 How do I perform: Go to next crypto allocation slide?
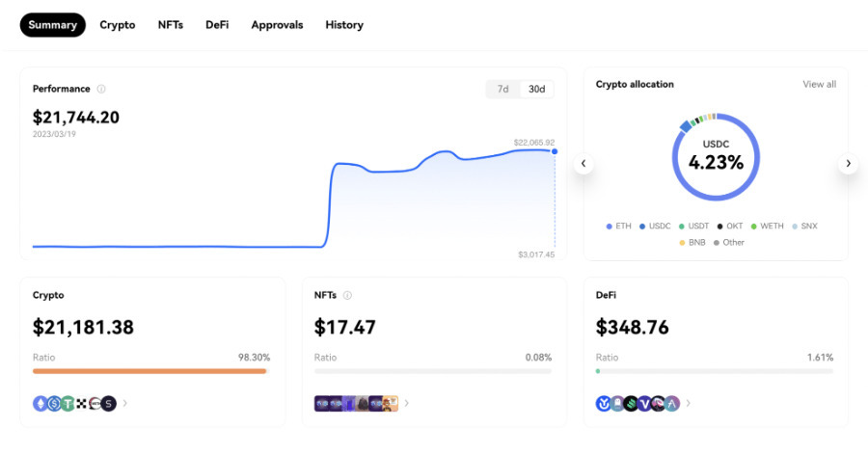click(x=848, y=164)
